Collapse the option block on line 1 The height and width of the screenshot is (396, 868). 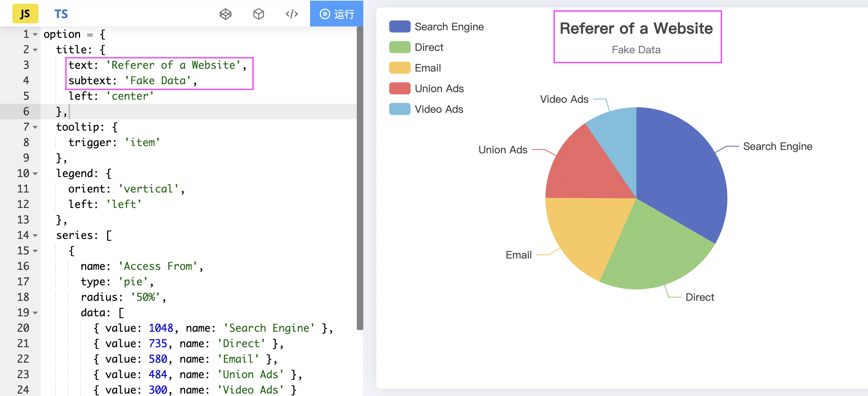[x=35, y=34]
